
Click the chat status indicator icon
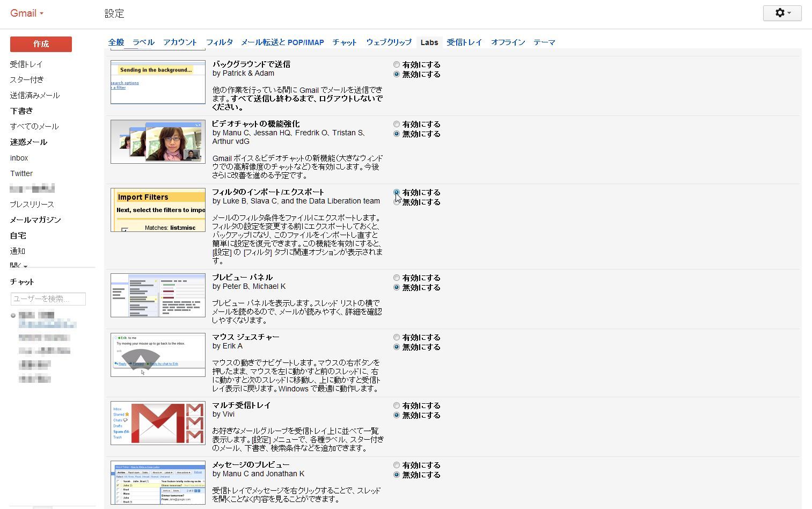pos(13,316)
